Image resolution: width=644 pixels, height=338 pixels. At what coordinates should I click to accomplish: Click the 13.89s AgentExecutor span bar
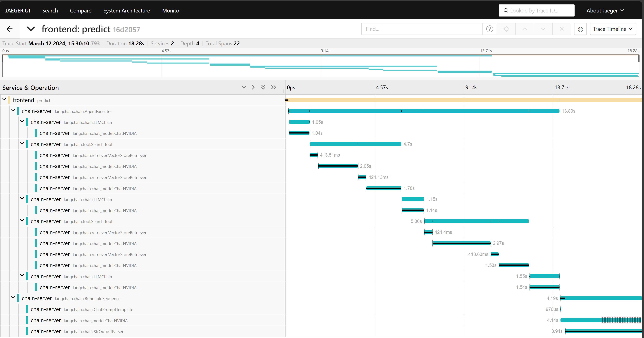[x=424, y=111]
